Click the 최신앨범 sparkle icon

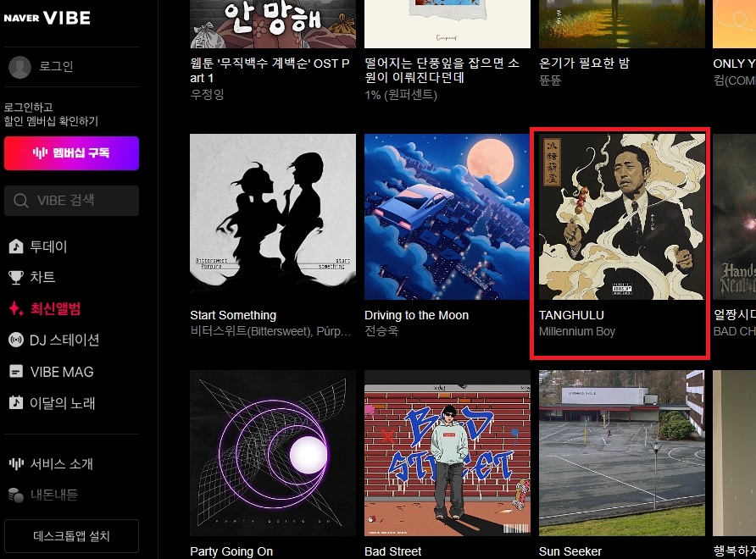[16, 308]
